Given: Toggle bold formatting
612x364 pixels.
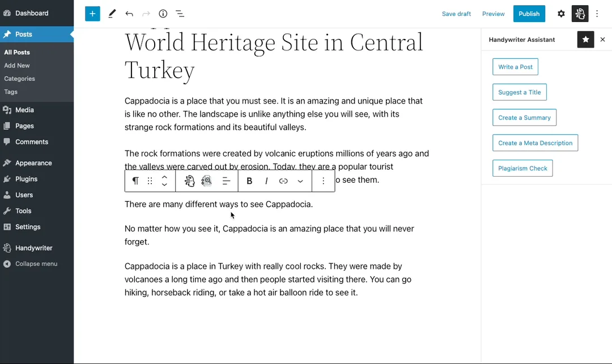Looking at the screenshot, I should 249,181.
